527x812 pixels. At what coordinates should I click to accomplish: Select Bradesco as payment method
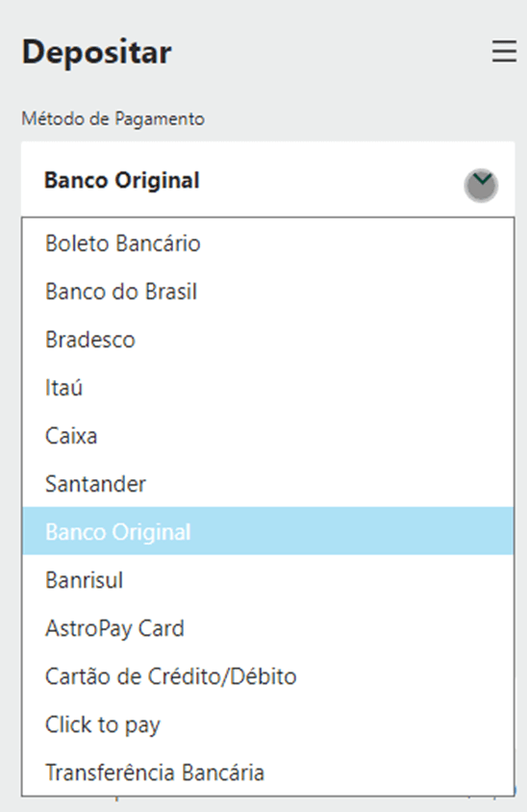(x=268, y=340)
